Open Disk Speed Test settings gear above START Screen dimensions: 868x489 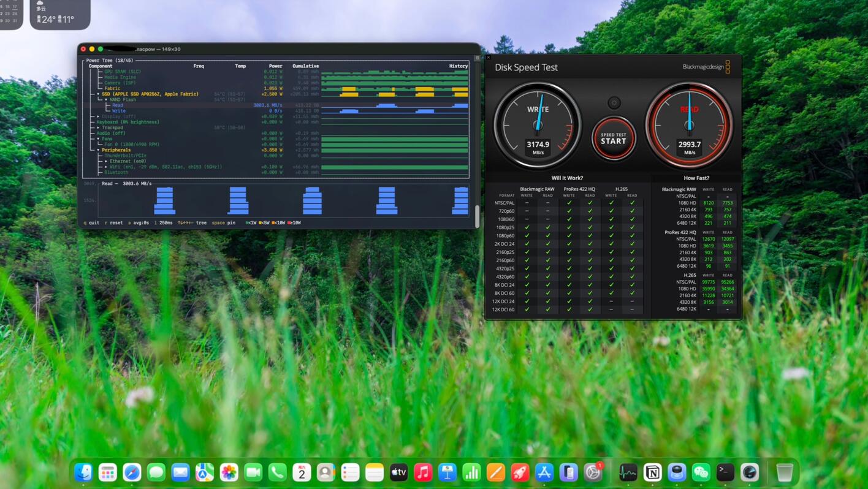click(x=614, y=103)
